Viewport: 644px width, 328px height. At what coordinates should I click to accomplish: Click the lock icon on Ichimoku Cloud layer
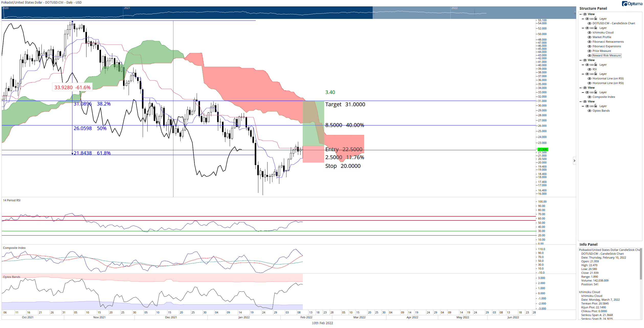click(596, 28)
